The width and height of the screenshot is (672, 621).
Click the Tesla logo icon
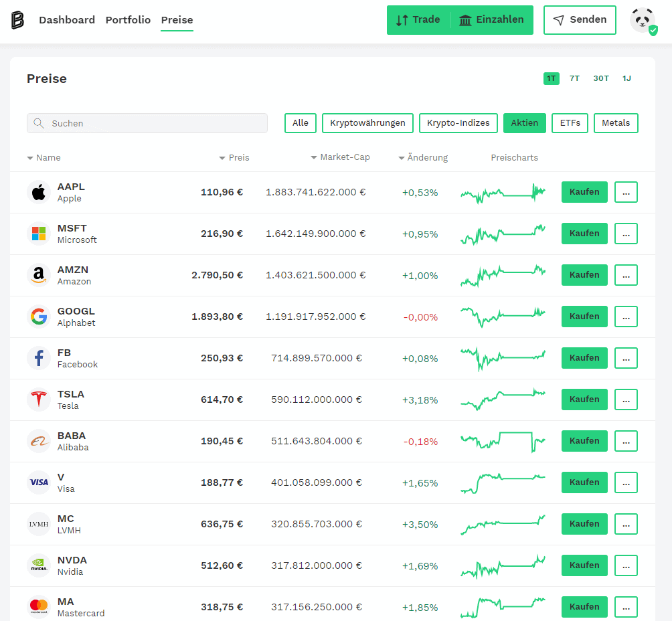pos(39,400)
